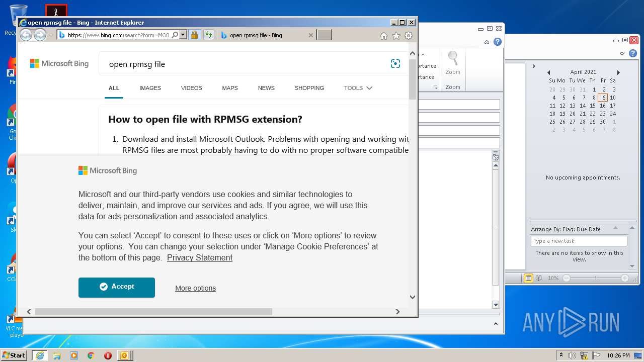Open Internet Explorer home page icon
Image resolution: width=644 pixels, height=362 pixels.
(x=384, y=36)
